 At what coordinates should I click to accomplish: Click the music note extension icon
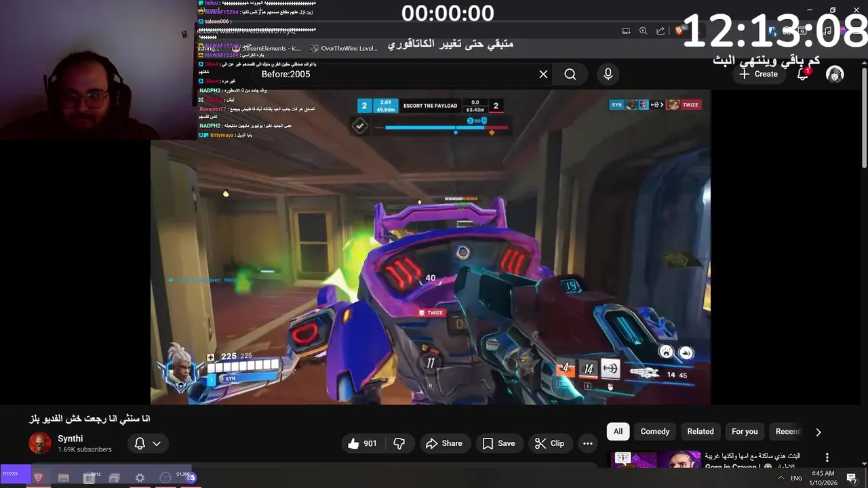[827, 30]
